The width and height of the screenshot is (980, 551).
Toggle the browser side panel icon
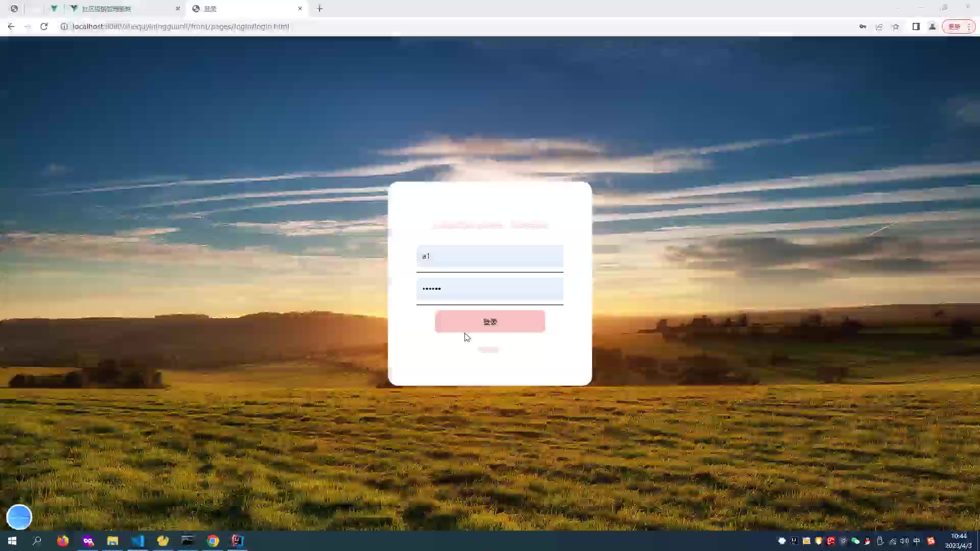point(916,27)
